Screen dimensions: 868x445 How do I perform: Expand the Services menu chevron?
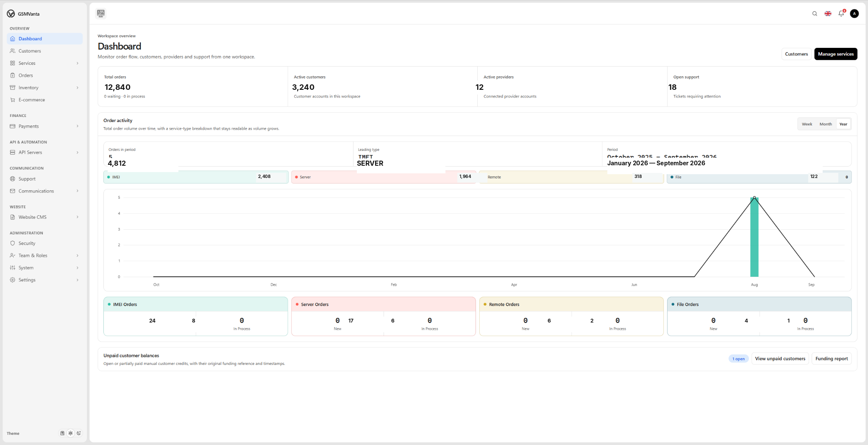click(x=78, y=63)
